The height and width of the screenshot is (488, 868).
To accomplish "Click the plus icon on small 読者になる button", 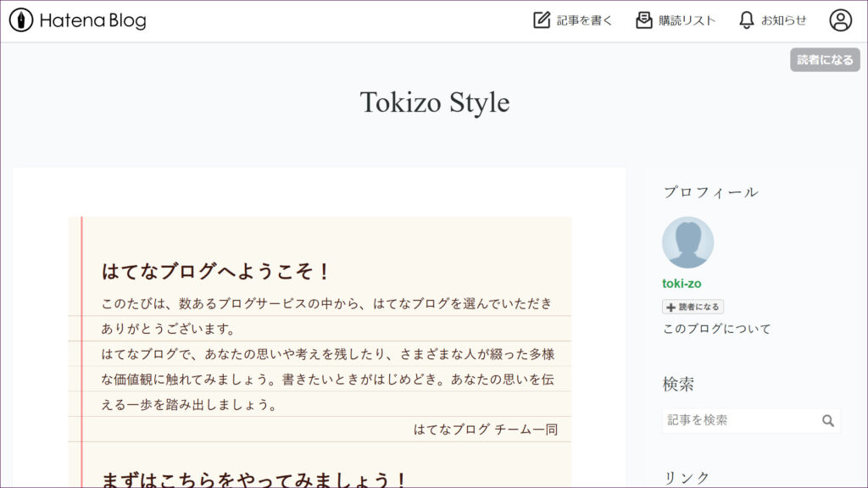I will [x=671, y=308].
